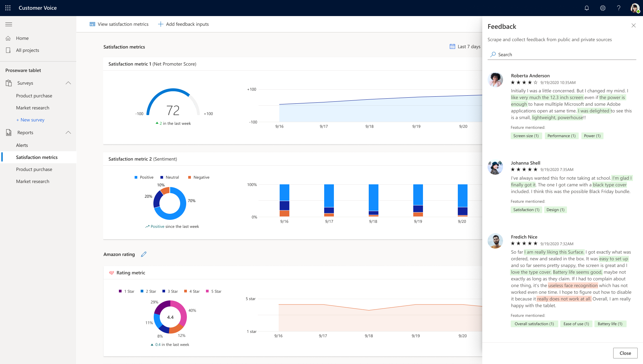Click the 9/16 sentiment stacked bar
Screen dimensions: 643x364
click(284, 200)
